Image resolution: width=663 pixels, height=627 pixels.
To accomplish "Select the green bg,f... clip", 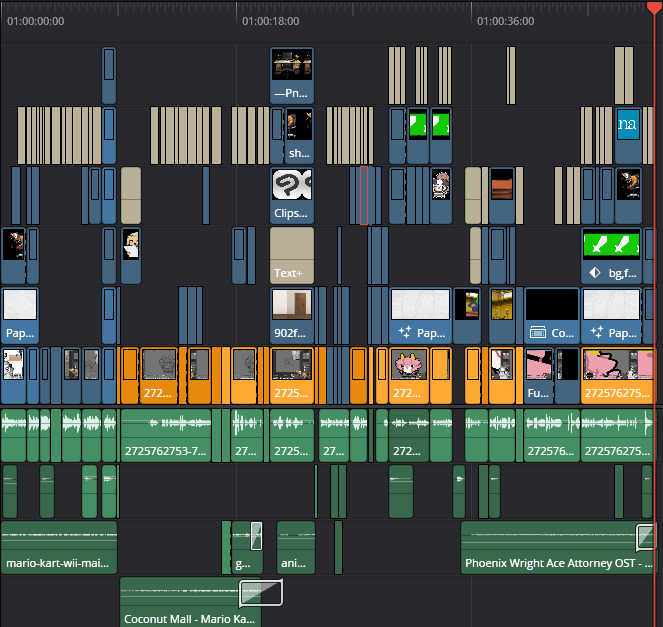I will (611, 255).
